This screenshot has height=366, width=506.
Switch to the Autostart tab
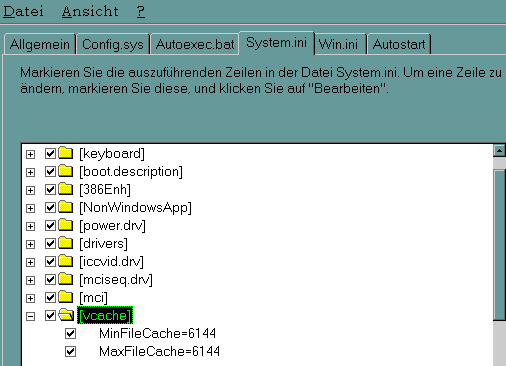click(399, 44)
